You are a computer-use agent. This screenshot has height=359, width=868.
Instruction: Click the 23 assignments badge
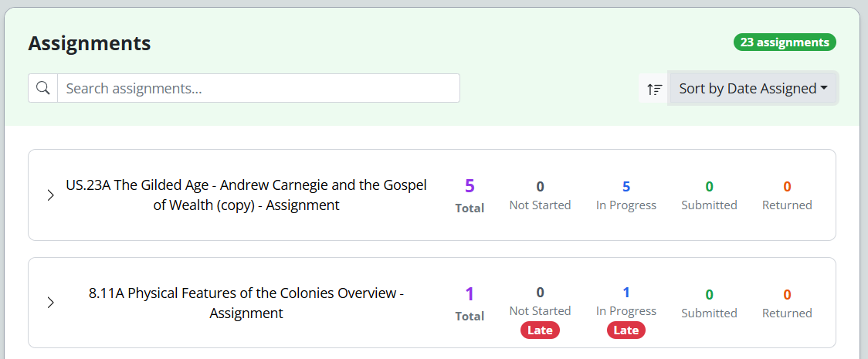(785, 42)
